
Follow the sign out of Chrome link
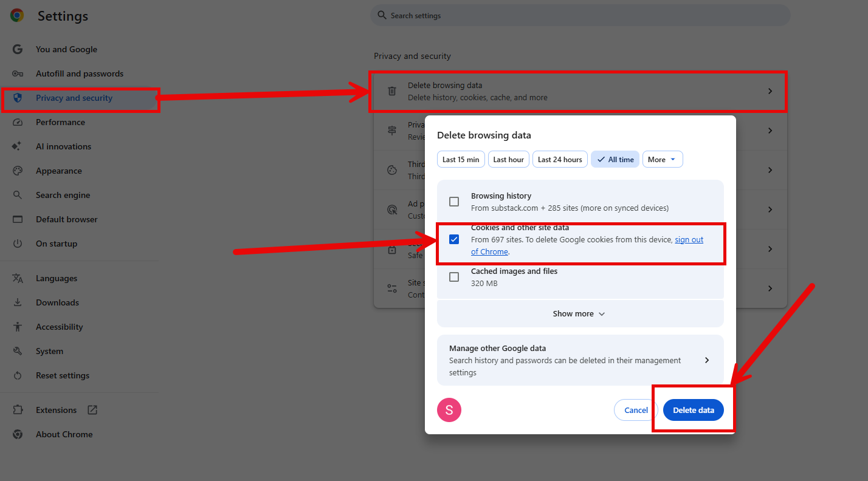(x=689, y=240)
